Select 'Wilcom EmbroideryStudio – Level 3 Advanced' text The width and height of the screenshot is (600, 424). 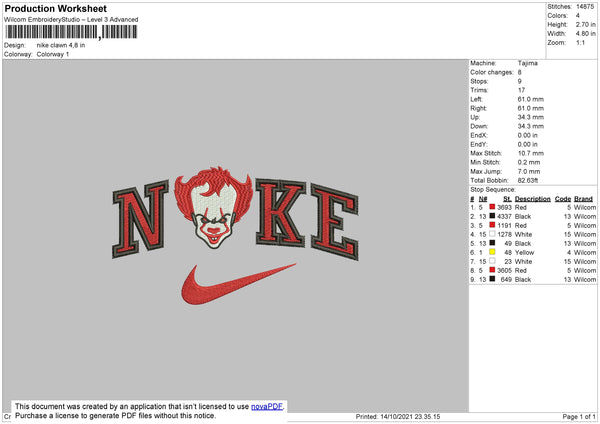71,20
